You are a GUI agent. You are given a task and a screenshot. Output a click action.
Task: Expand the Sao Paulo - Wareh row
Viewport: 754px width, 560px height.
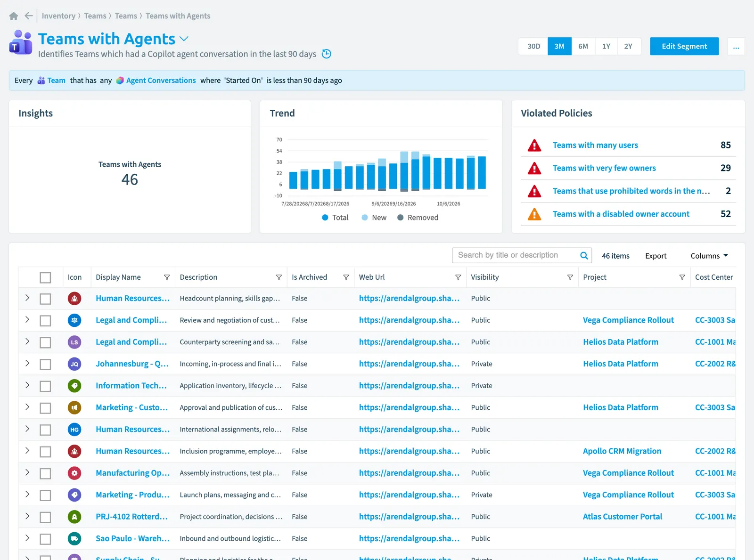27,538
